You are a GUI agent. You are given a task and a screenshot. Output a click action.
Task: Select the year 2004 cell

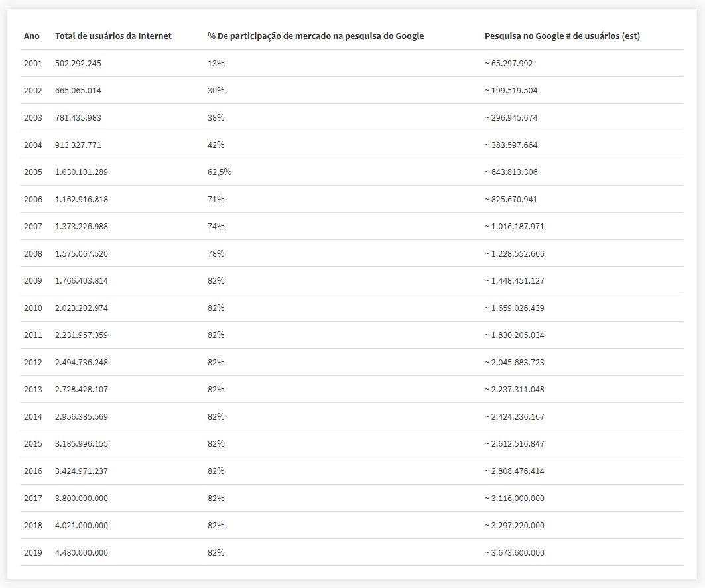(x=32, y=145)
